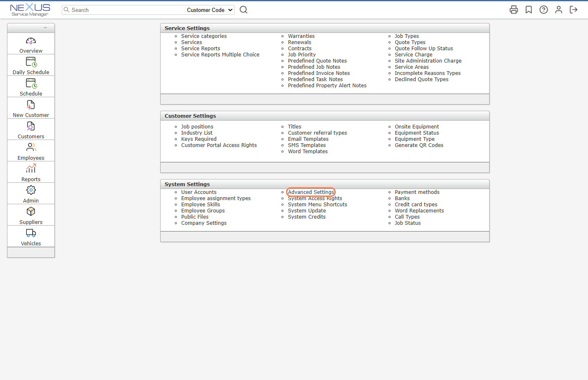This screenshot has width=588, height=380.
Task: Open the Services settings link
Action: (x=191, y=42)
